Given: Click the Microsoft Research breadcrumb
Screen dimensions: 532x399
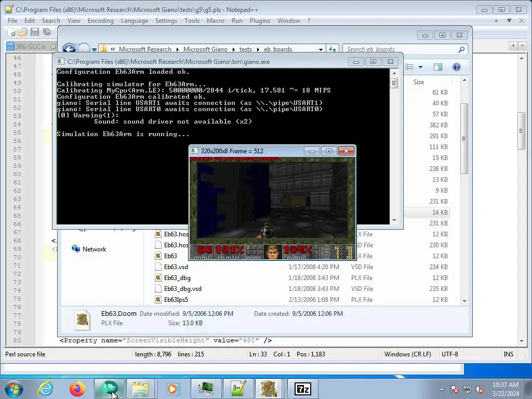Looking at the screenshot, I should point(145,49).
